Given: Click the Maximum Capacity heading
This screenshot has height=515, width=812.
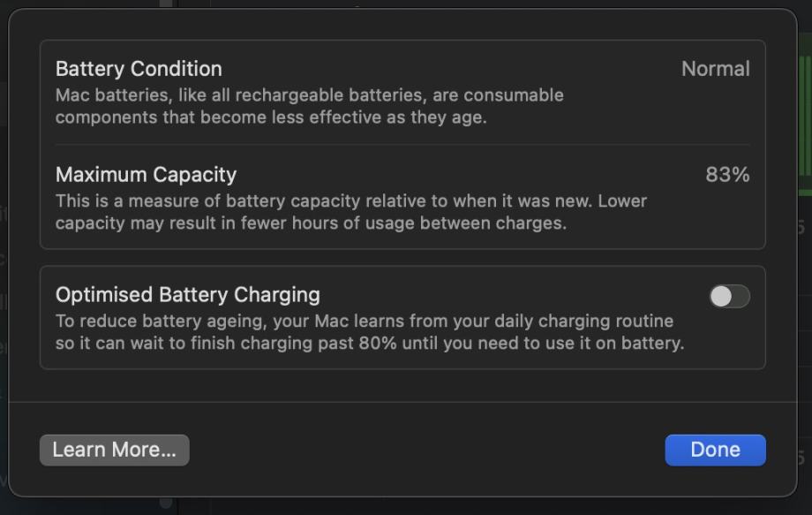Looking at the screenshot, I should click(146, 175).
